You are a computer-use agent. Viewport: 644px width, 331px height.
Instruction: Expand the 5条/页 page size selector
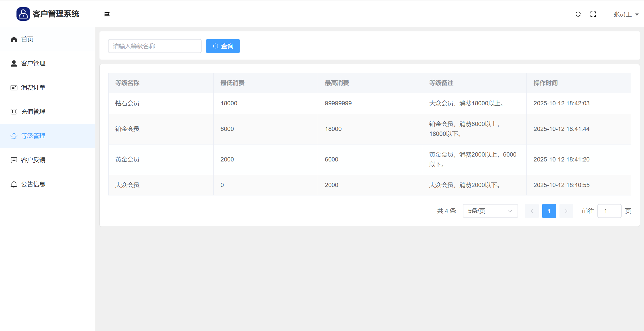coord(490,211)
